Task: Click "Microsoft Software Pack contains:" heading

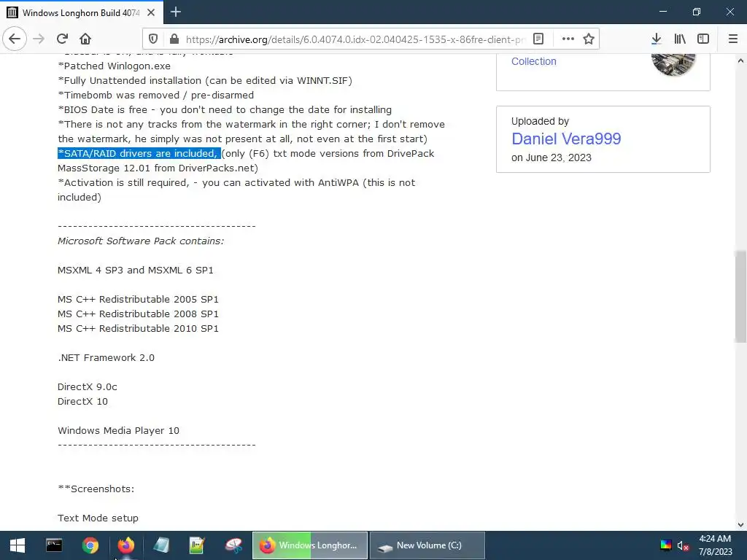Action: (x=141, y=241)
